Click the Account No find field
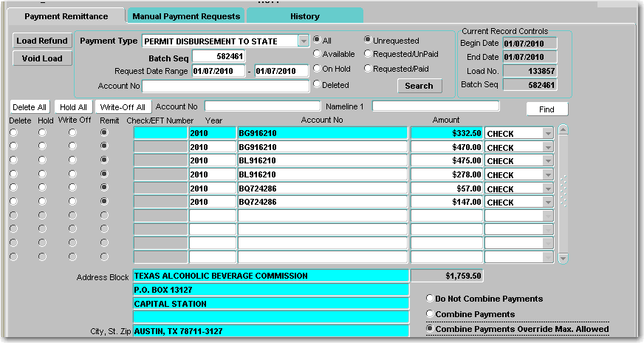644x343 pixels. (262, 106)
